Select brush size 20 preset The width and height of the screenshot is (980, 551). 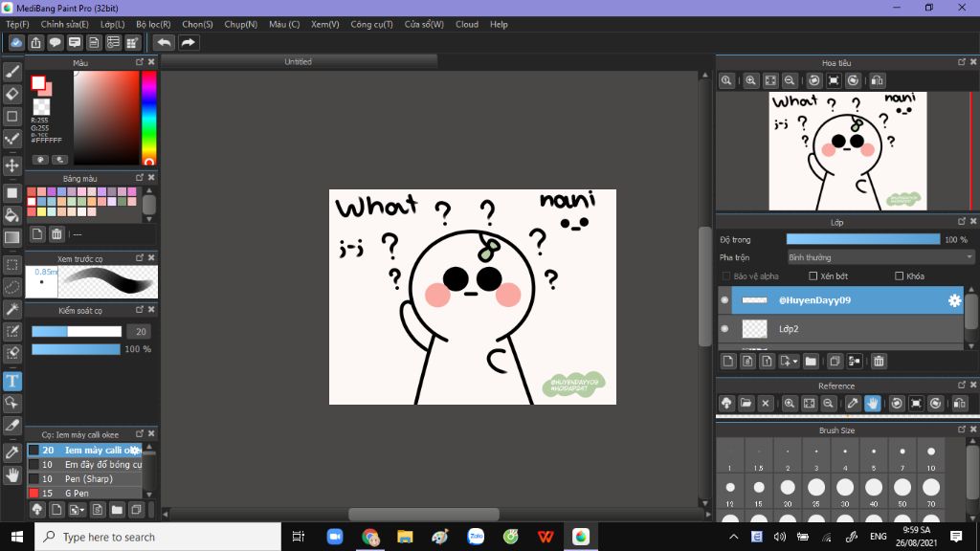(x=788, y=492)
